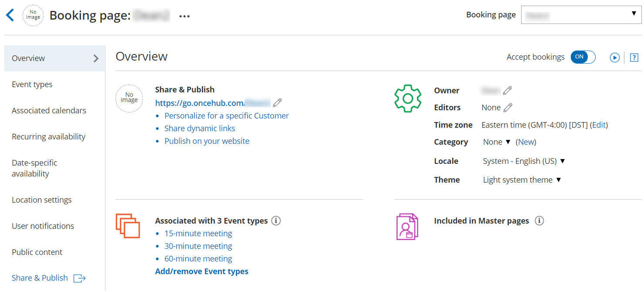Click the No image profile placeholder in header
644x292 pixels.
(x=33, y=15)
